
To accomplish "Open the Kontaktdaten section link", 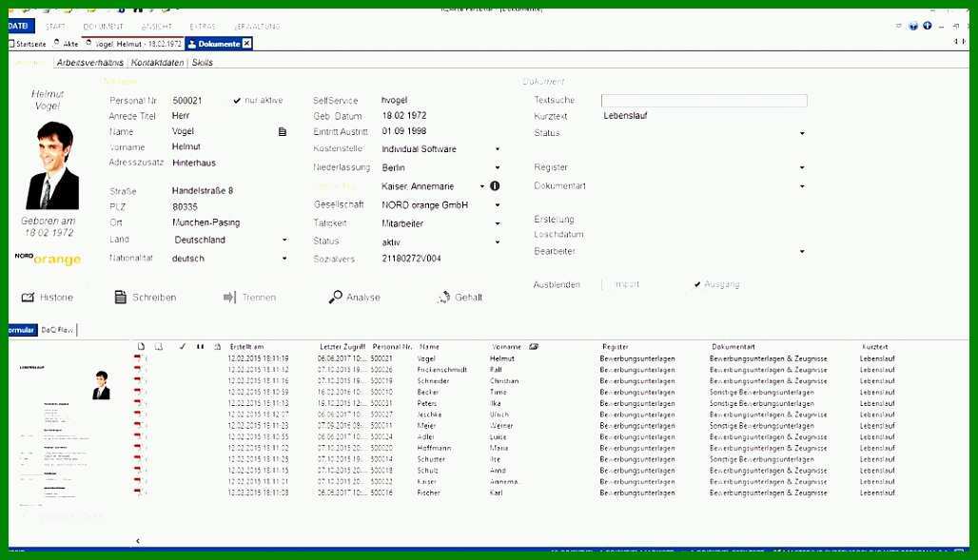I will pyautogui.click(x=158, y=63).
